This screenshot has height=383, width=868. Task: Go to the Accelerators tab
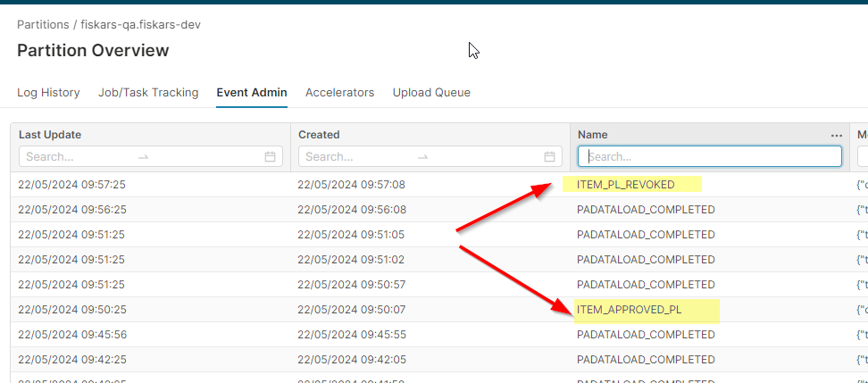(339, 93)
